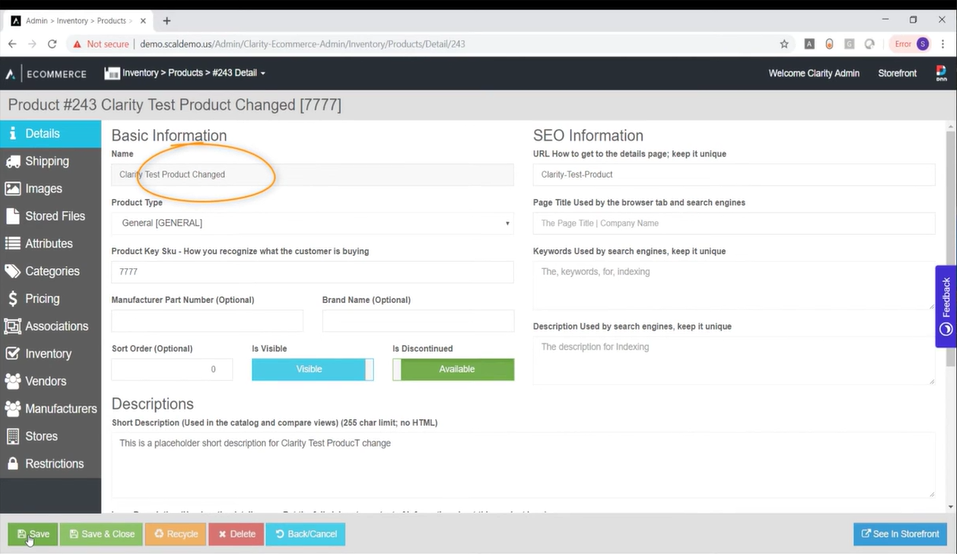Toggle the Is Discontinued Available switch

[x=453, y=369]
